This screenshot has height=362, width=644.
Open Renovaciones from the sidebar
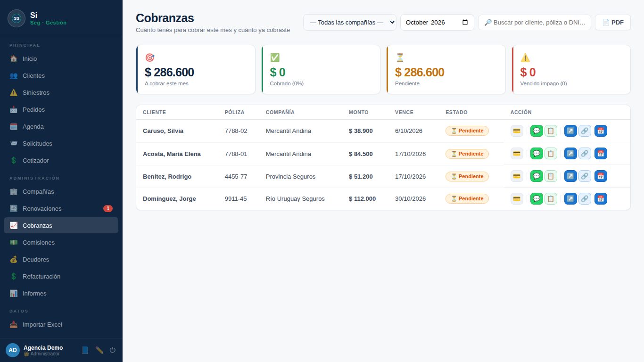[61, 209]
